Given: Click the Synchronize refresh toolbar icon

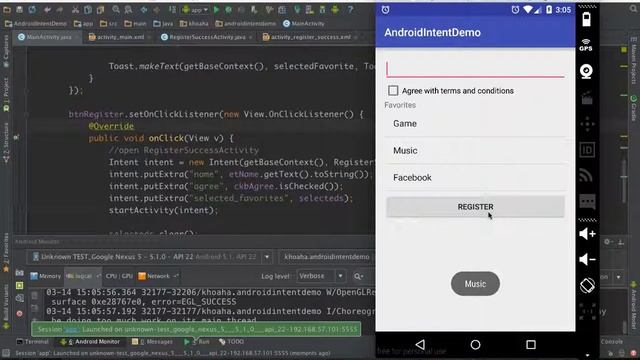Looking at the screenshot, I should pyautogui.click(x=32, y=9).
